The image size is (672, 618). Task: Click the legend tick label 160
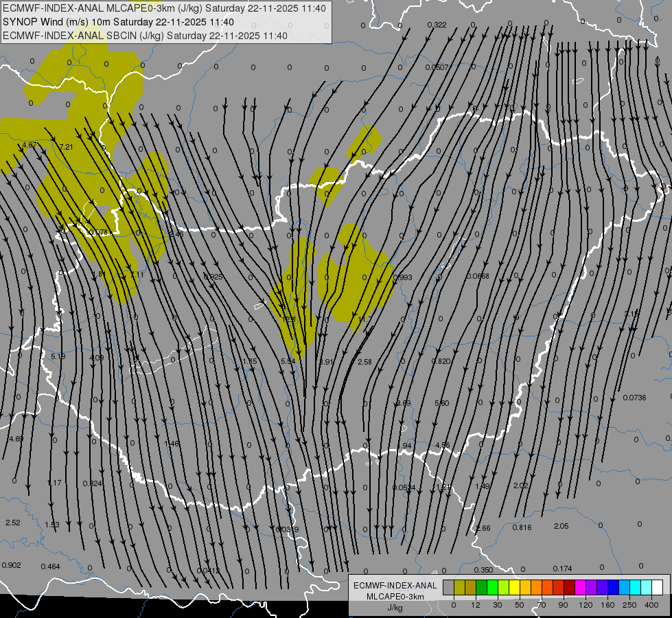(x=607, y=605)
